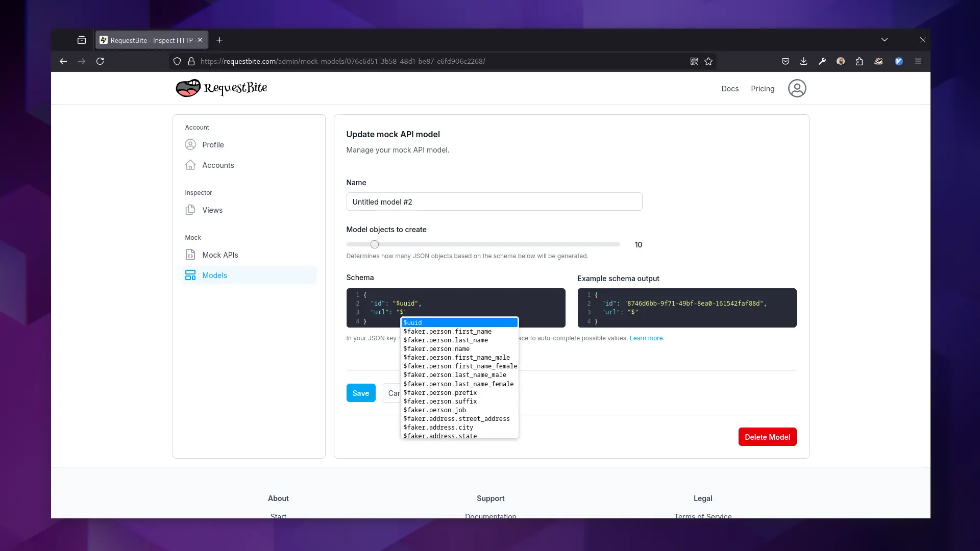Click the profile avatar extension icon in toolbar

(x=841, y=61)
